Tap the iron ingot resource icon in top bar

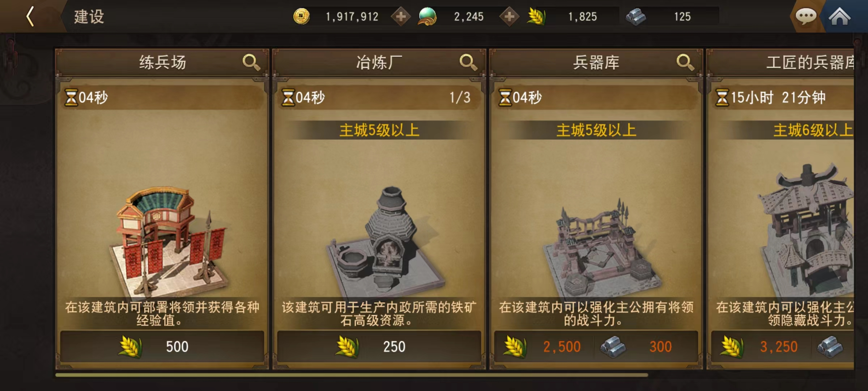[x=635, y=17]
